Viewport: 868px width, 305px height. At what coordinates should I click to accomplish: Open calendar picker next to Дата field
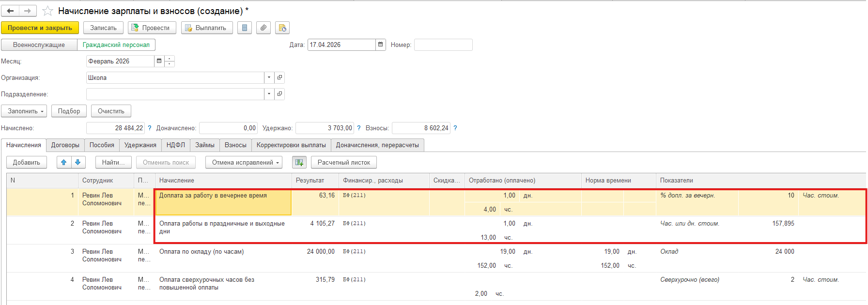coord(381,45)
